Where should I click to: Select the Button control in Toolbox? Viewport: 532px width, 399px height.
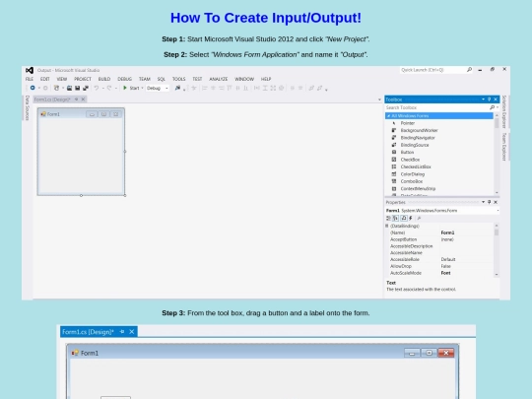pos(439,153)
